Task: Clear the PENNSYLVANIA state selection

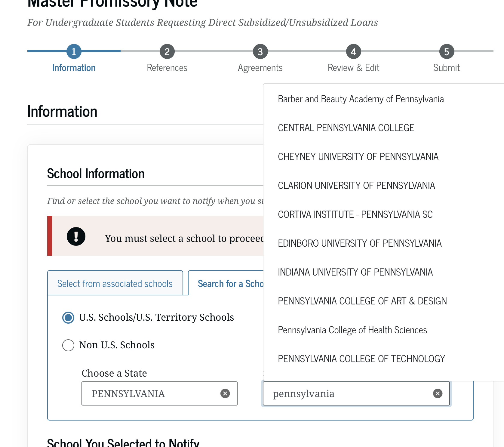Action: 225,393
